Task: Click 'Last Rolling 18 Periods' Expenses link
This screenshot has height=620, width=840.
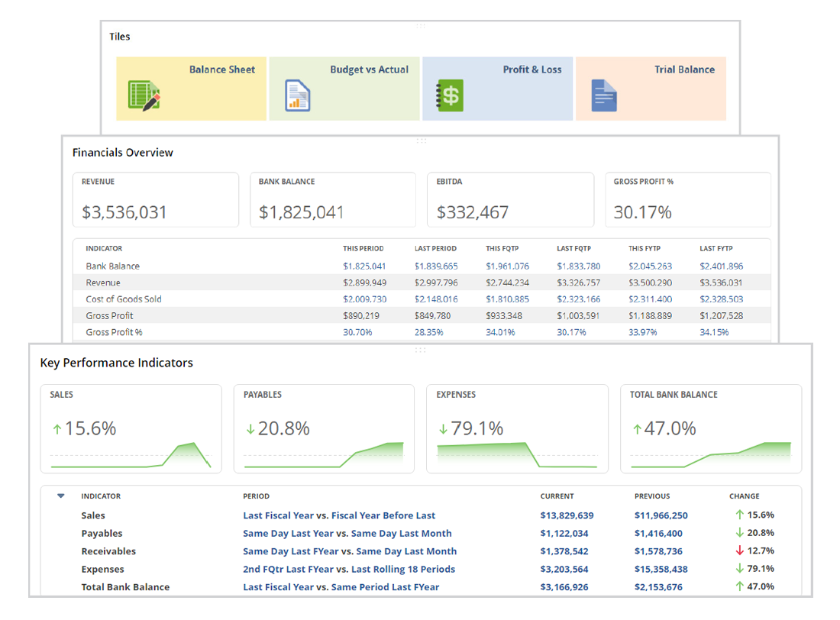Action: [403, 569]
